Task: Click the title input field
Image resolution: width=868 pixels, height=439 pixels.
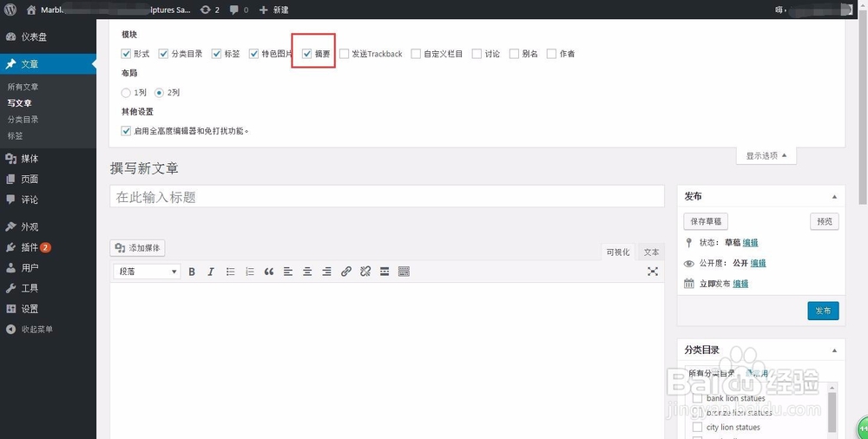Action: [387, 197]
